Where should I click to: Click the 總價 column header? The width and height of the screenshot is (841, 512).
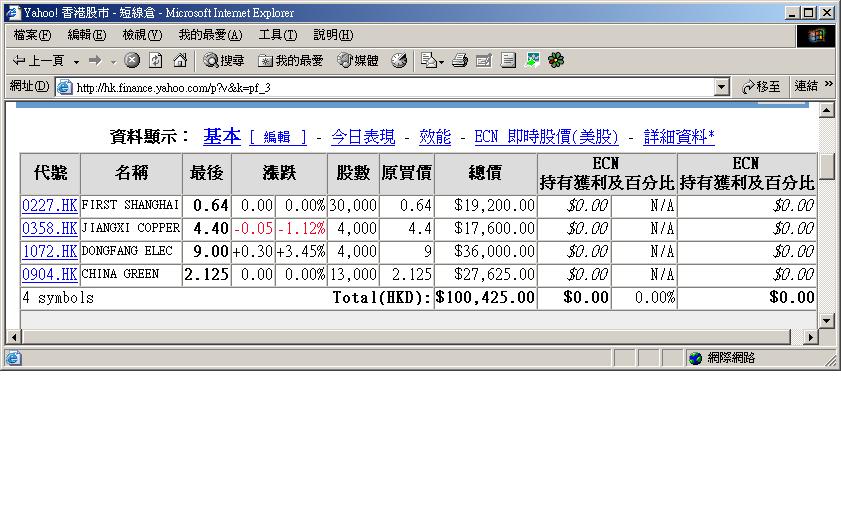[485, 173]
